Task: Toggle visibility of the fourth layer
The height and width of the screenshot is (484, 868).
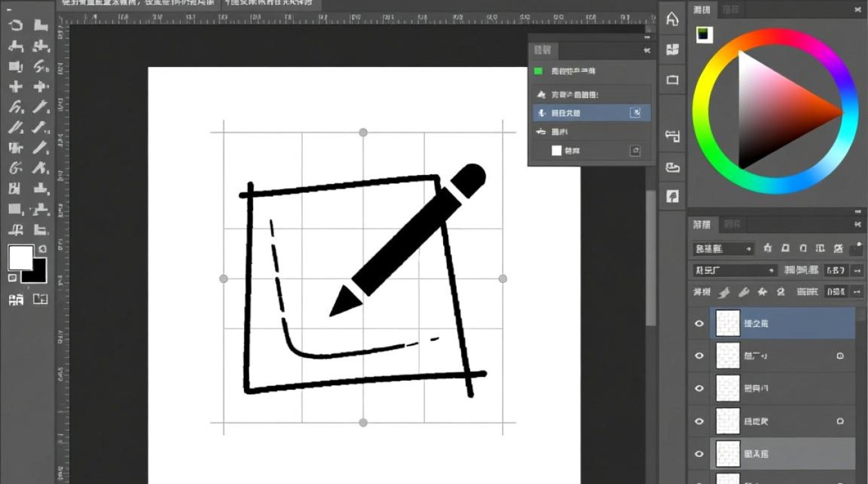Action: 699,421
